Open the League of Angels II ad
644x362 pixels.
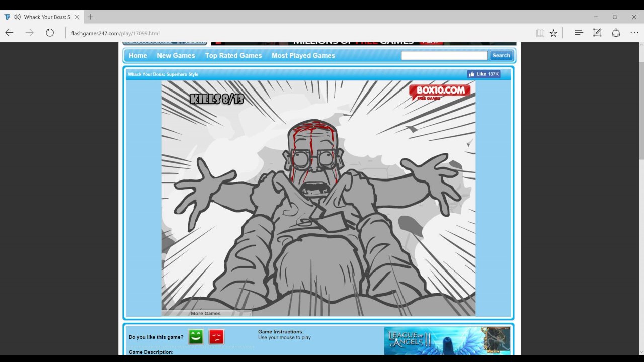pyautogui.click(x=448, y=341)
